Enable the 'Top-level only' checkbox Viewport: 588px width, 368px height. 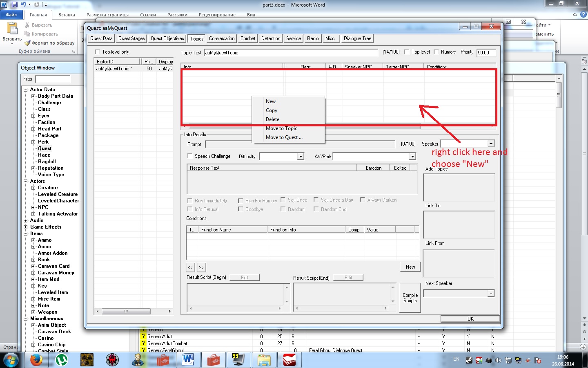click(97, 52)
